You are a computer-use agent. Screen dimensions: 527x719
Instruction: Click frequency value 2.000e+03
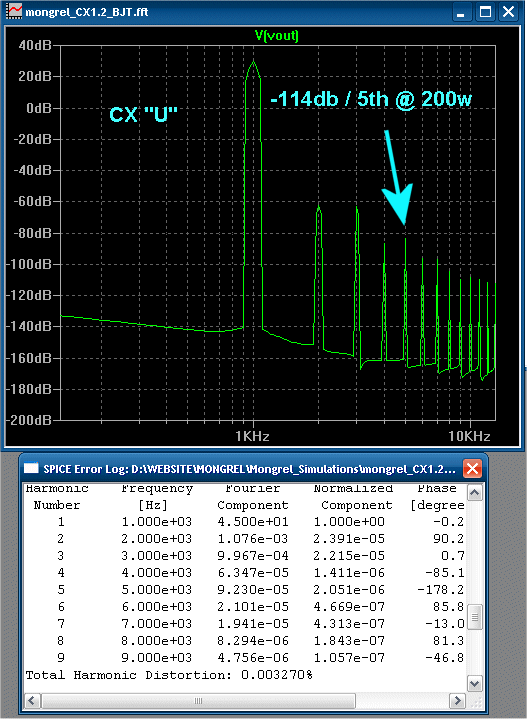(x=156, y=539)
